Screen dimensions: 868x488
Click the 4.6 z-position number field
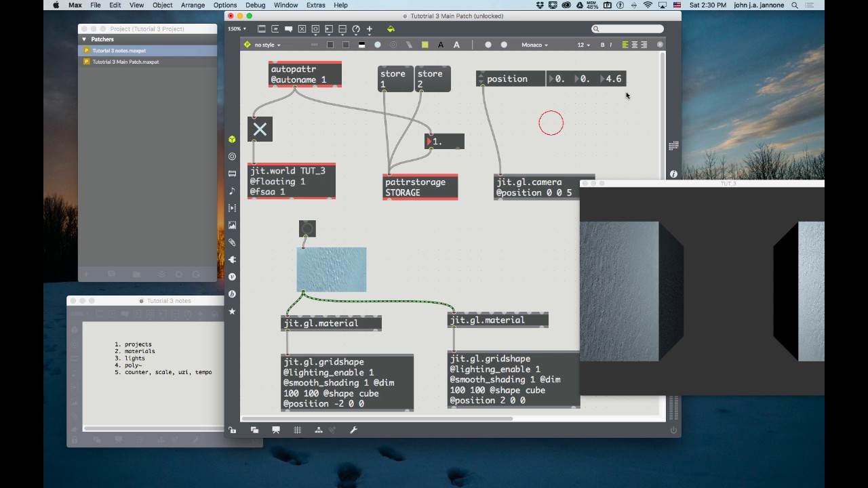coord(612,79)
